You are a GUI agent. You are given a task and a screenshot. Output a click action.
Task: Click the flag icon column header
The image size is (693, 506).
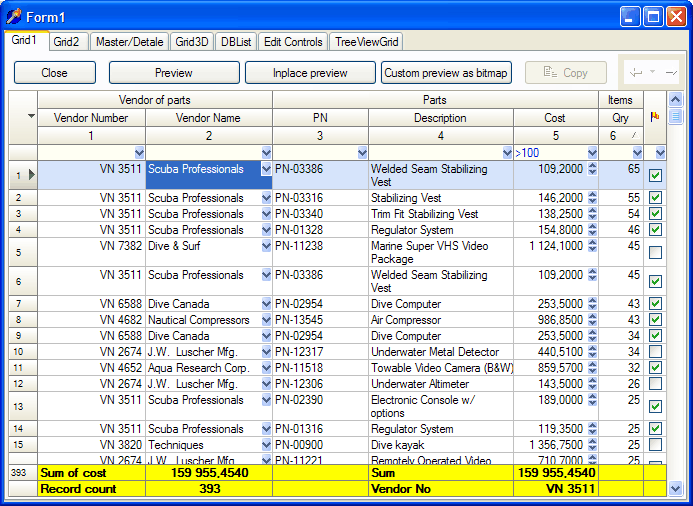click(655, 117)
